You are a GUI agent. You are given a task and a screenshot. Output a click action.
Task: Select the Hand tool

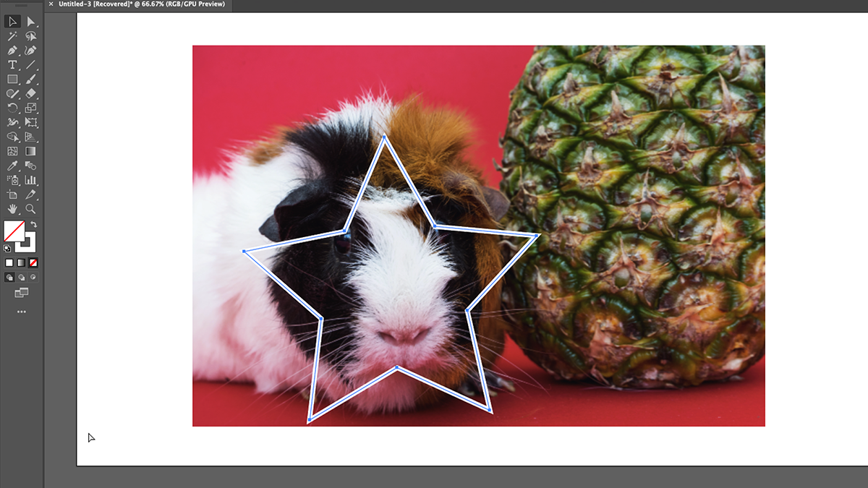point(12,210)
